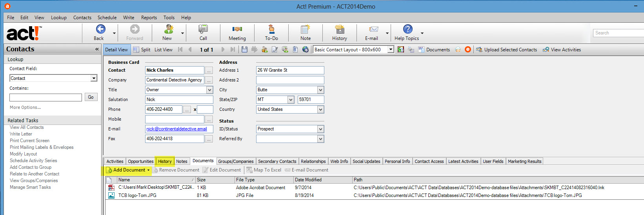Add a To-Do activity
The width and height of the screenshot is (644, 215).
(271, 29)
